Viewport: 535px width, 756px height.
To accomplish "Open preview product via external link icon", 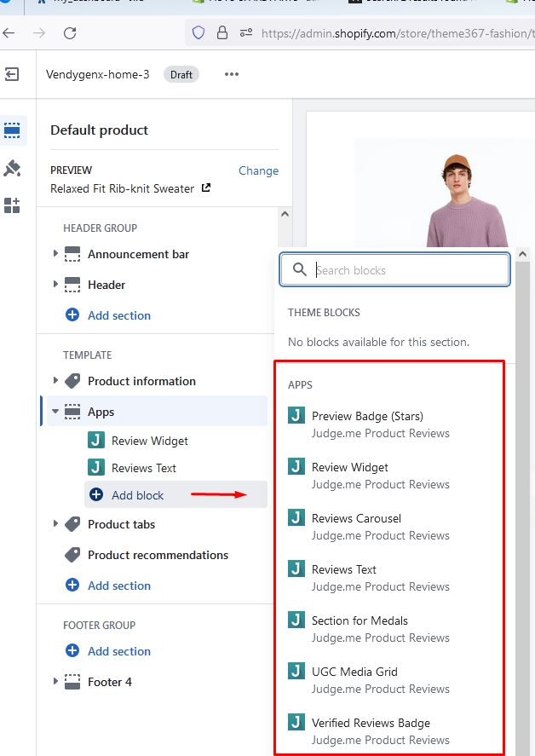I will [206, 188].
